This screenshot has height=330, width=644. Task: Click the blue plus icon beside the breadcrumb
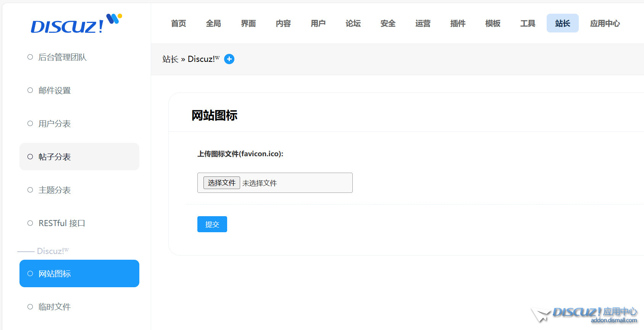(x=229, y=59)
